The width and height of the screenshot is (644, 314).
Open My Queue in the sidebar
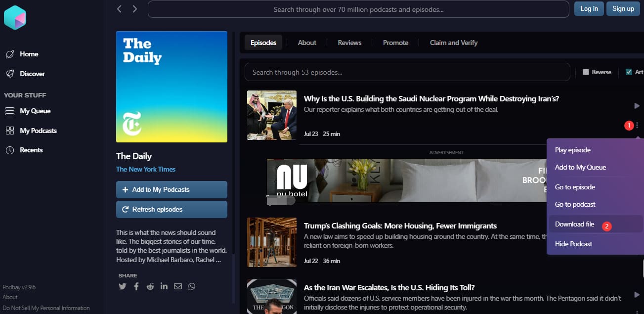point(35,111)
